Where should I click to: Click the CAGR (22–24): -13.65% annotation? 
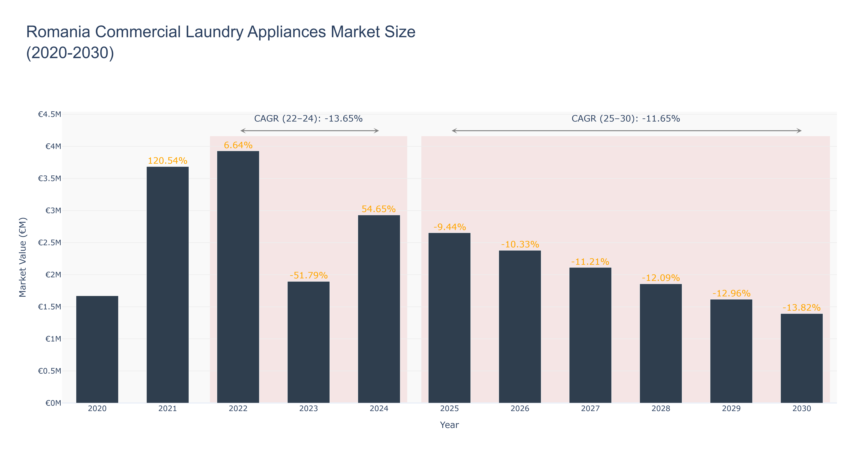(x=308, y=119)
